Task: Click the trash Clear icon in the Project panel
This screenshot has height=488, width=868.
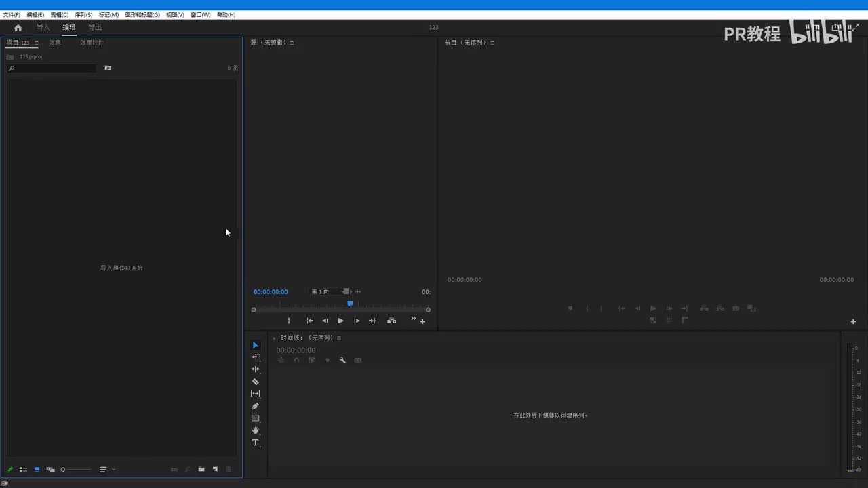Action: 229,469
